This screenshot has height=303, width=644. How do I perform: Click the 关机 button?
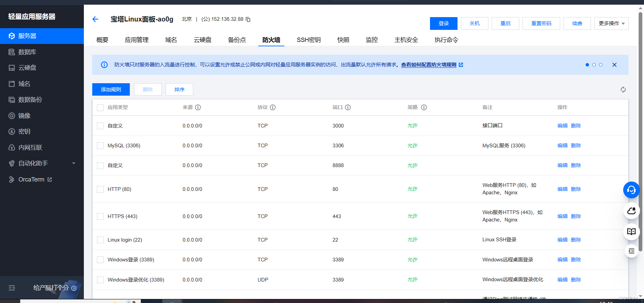[x=475, y=23]
